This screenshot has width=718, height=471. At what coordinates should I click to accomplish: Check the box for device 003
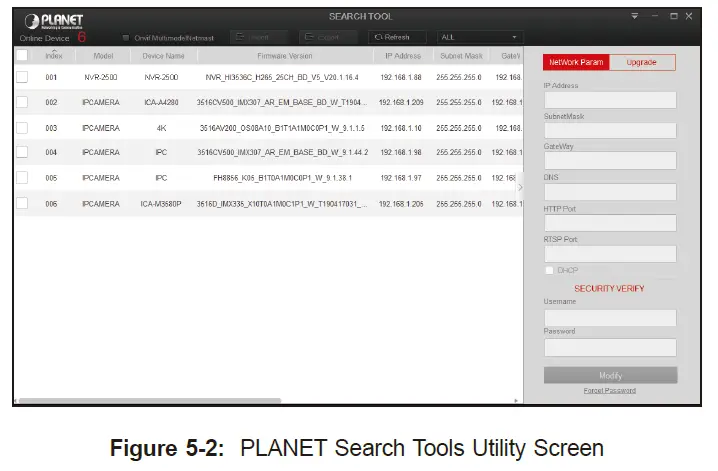click(22, 128)
